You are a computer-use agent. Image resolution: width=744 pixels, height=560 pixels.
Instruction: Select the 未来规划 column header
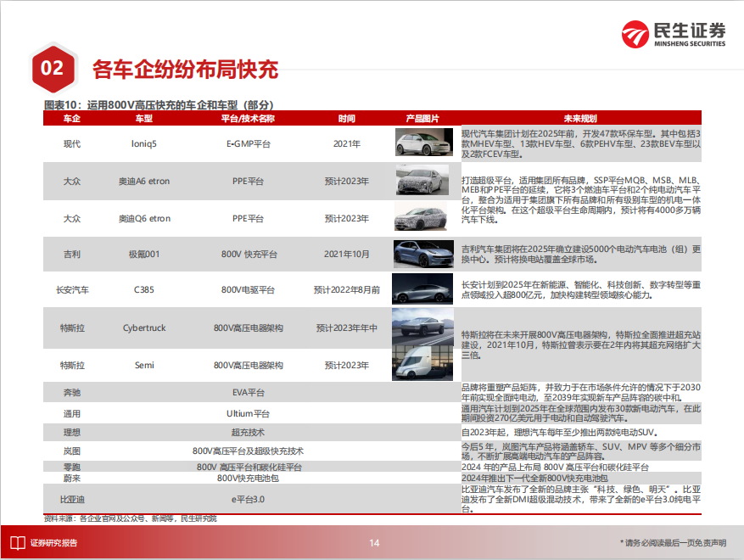[x=580, y=119]
